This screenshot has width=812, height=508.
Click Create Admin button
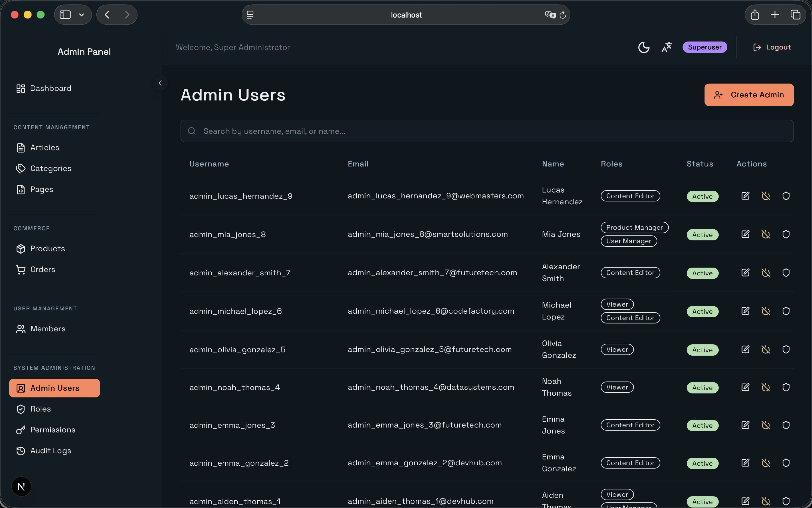[749, 95]
